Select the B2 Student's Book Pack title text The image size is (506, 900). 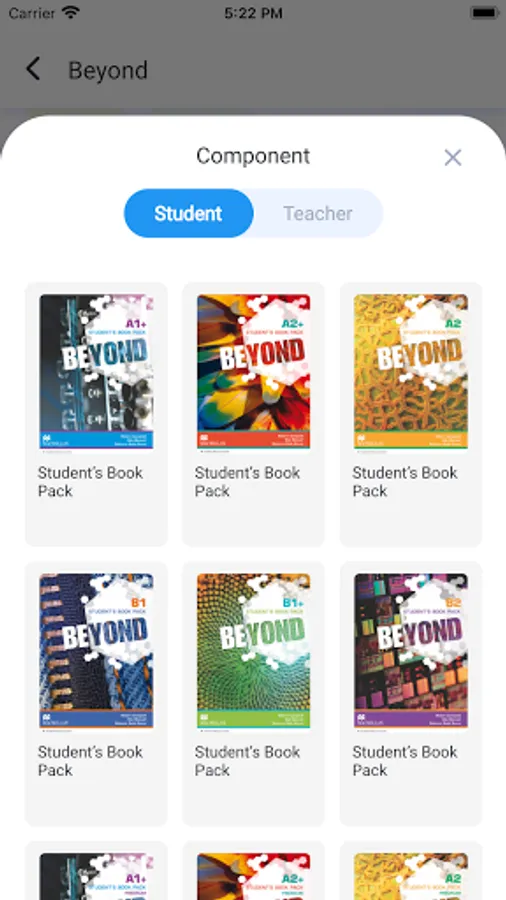coord(405,761)
